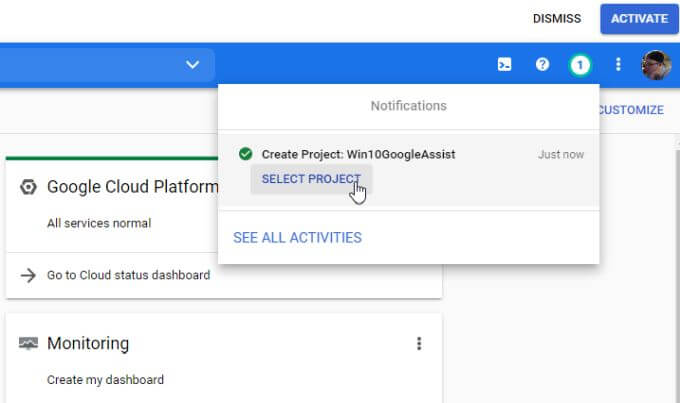This screenshot has height=403, width=680.
Task: Click the CUSTOMIZE dashboard button
Action: (632, 110)
